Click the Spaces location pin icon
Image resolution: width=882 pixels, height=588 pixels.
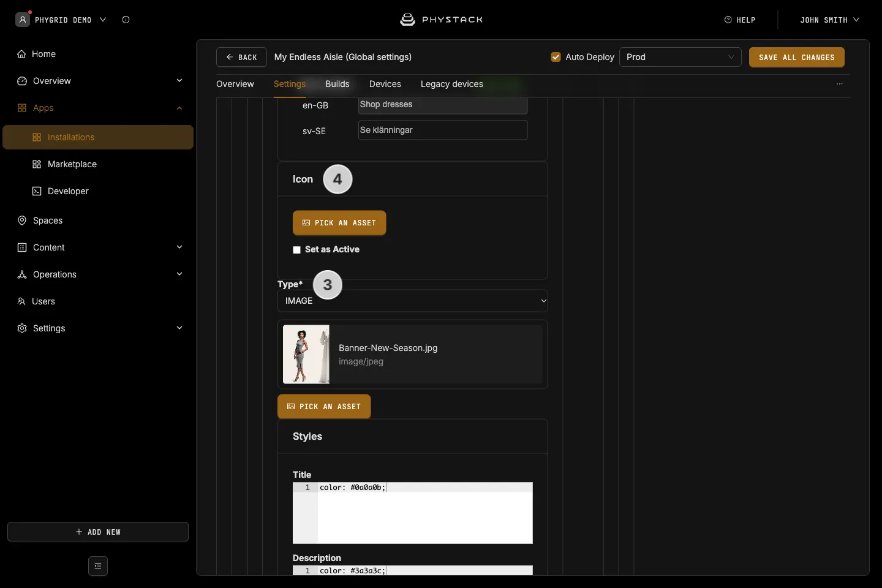tap(22, 221)
